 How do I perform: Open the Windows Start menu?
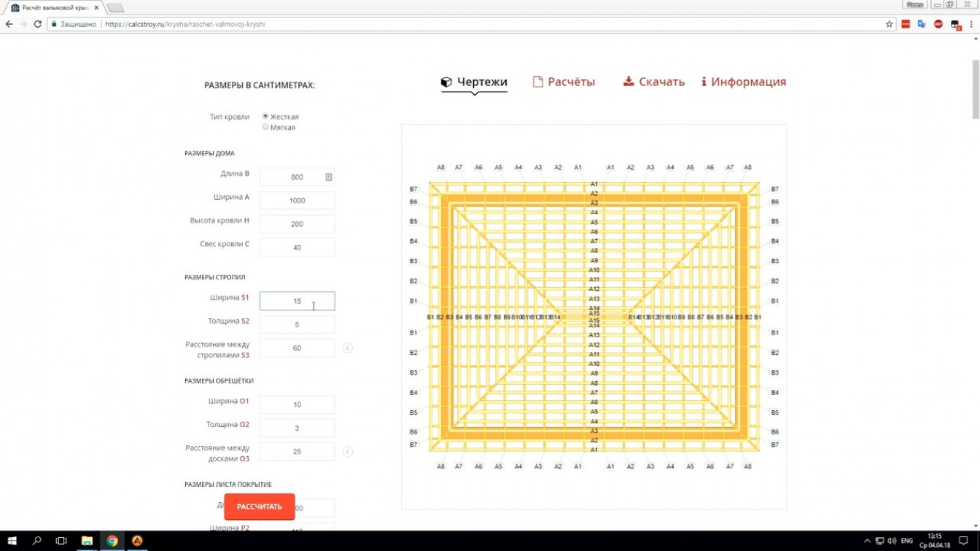(12, 541)
